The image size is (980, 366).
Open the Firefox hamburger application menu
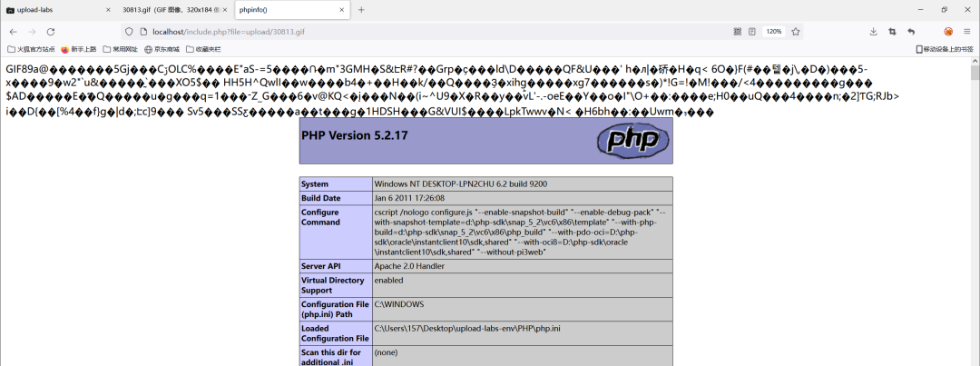pos(968,31)
